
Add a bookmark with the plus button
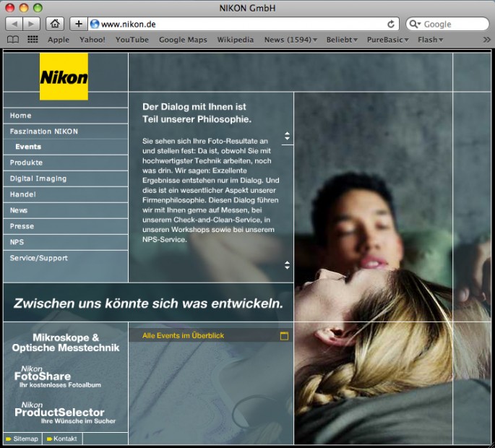(x=79, y=24)
